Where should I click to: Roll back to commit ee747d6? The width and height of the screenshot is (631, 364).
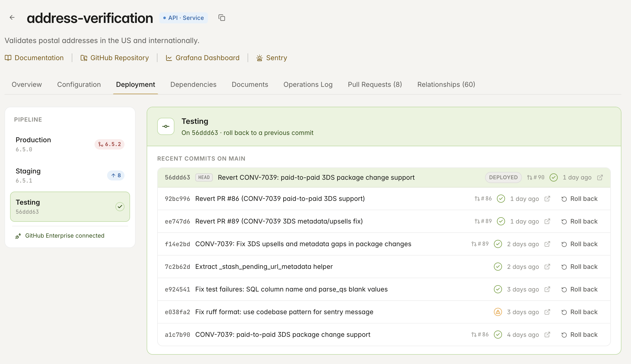pyautogui.click(x=579, y=222)
